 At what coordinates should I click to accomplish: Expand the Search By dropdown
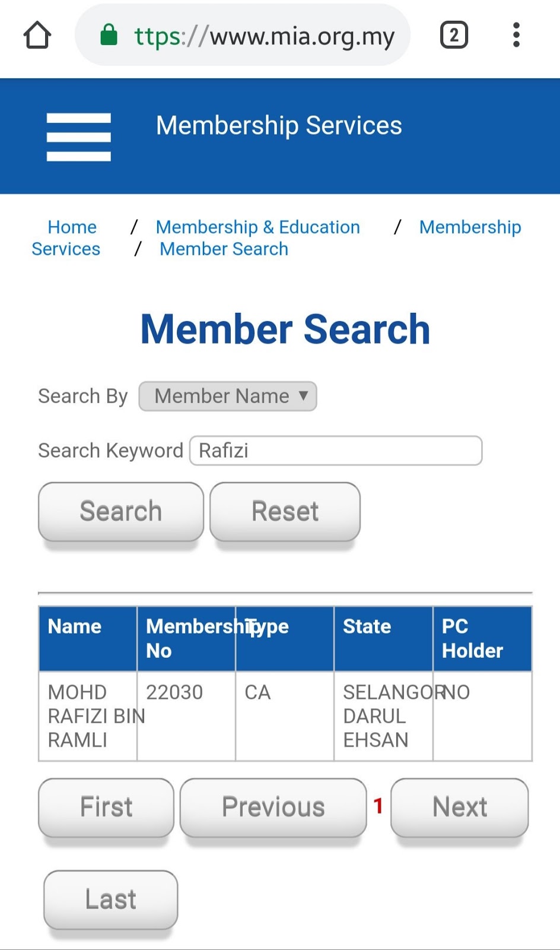tap(228, 396)
